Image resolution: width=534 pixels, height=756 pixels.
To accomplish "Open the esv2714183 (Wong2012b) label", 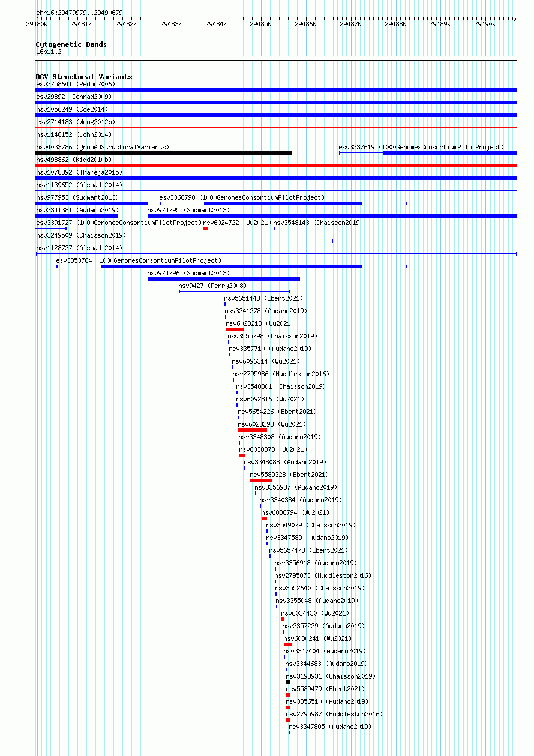I will [76, 122].
